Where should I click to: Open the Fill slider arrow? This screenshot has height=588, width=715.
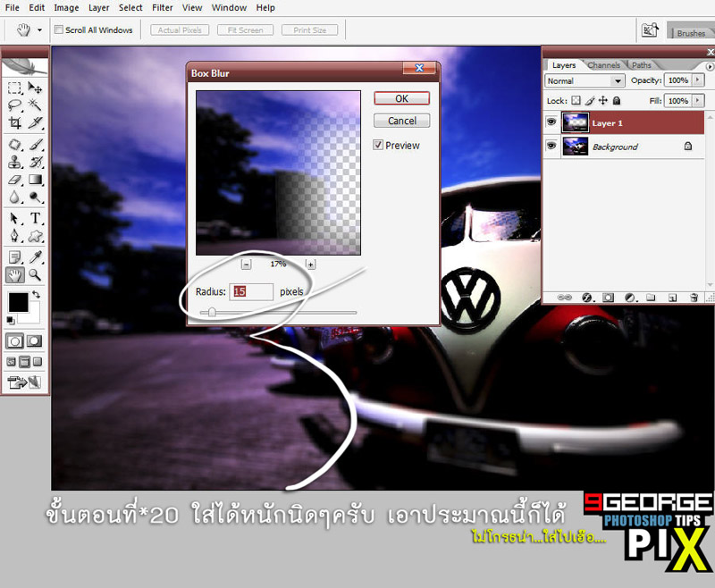pos(698,100)
